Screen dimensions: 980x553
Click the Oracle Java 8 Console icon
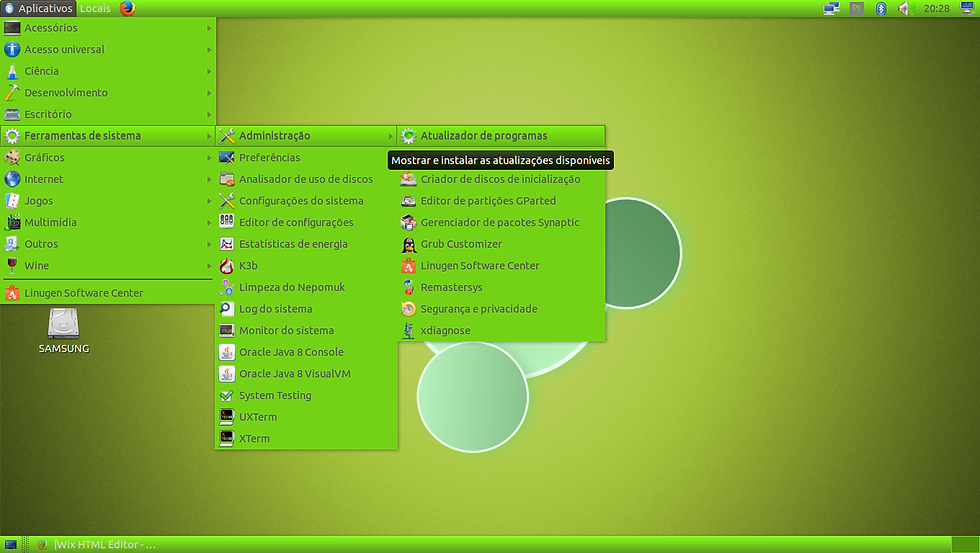(x=227, y=352)
